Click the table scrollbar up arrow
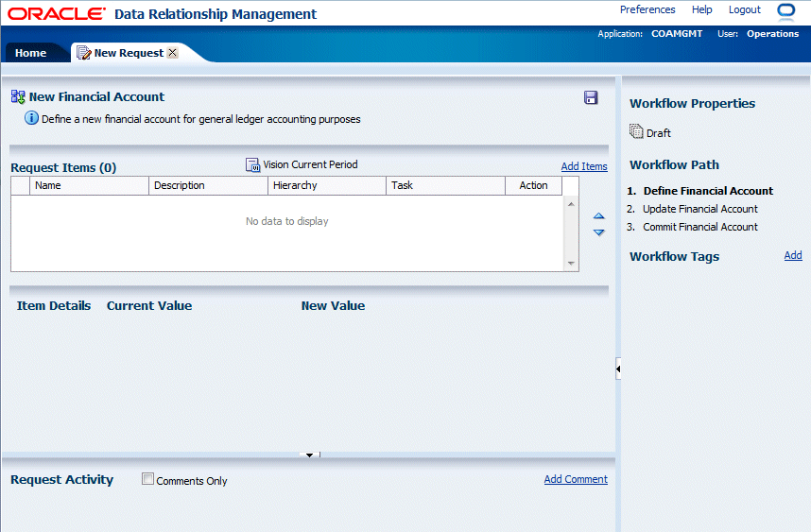This screenshot has height=532, width=811. [571, 204]
